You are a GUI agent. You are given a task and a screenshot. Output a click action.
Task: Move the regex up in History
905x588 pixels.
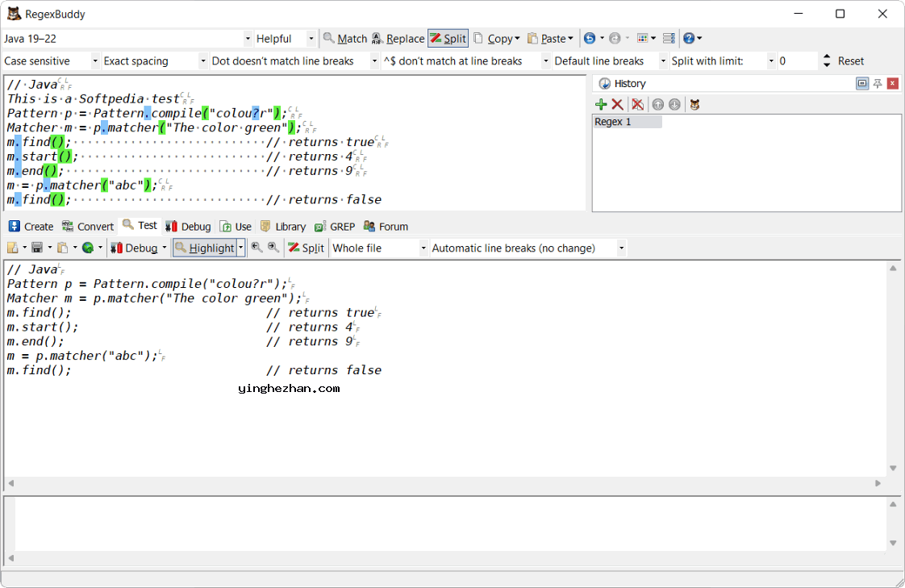(x=658, y=104)
